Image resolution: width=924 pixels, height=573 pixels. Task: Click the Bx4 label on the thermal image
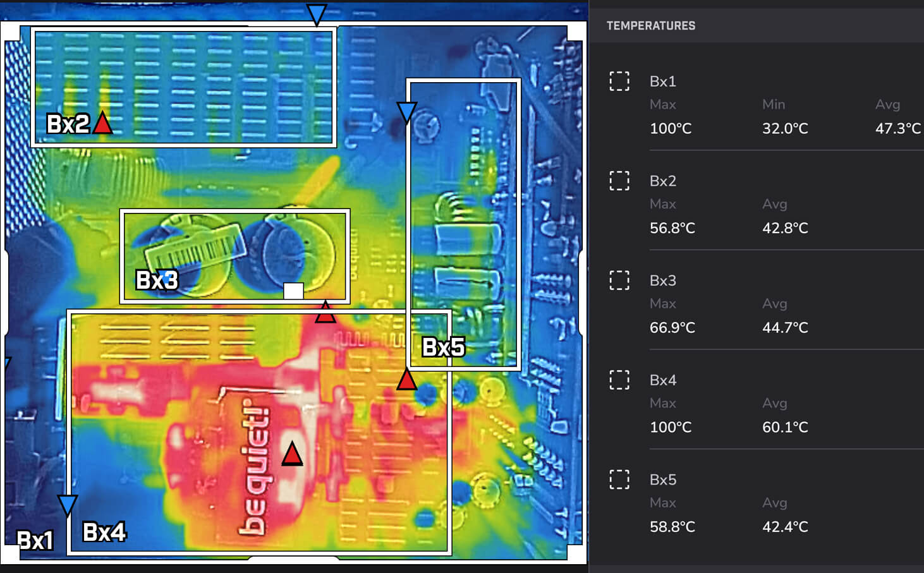104,532
